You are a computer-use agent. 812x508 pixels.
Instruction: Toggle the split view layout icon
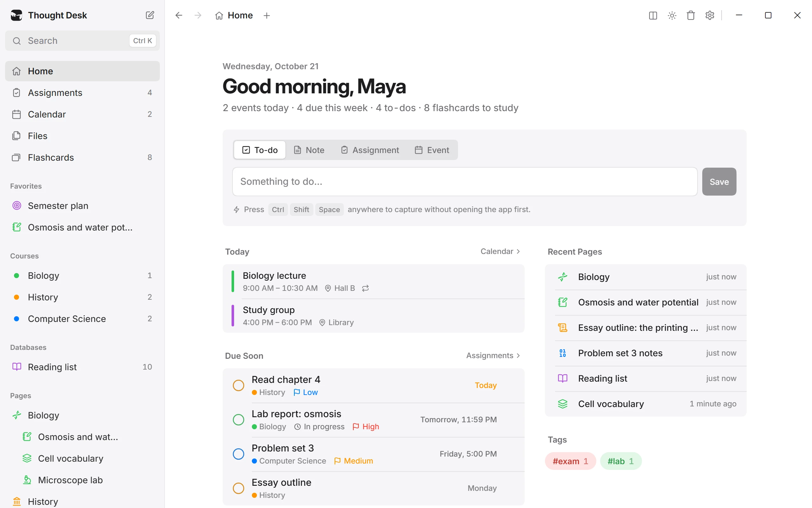653,16
